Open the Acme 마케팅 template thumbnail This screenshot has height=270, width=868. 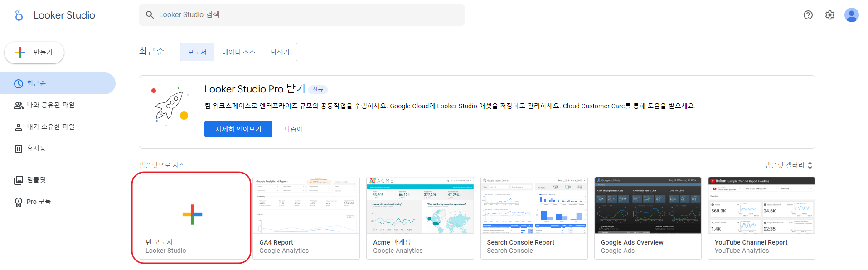(x=420, y=205)
